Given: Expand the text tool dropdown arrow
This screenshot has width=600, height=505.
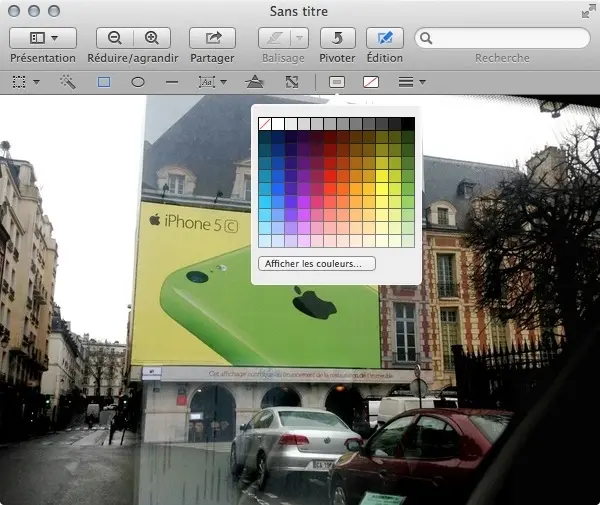Looking at the screenshot, I should [223, 82].
